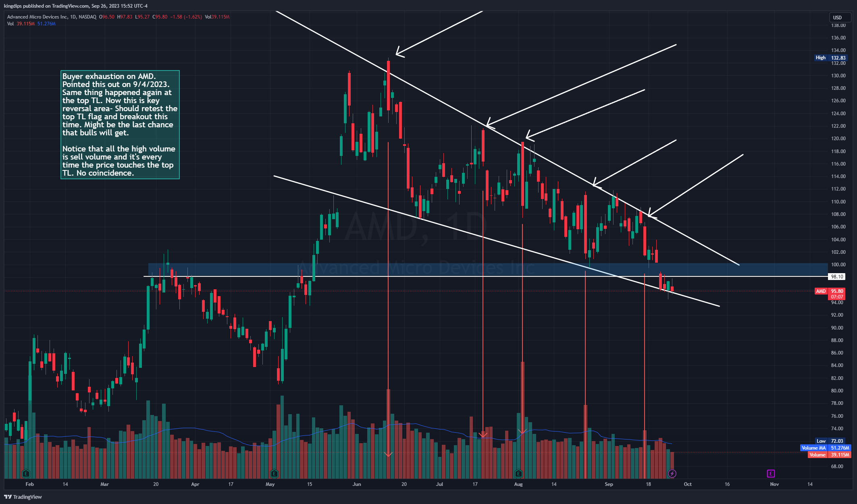857x504 pixels.
Task: Click the earnings E marker near Aug
Action: pyautogui.click(x=518, y=473)
